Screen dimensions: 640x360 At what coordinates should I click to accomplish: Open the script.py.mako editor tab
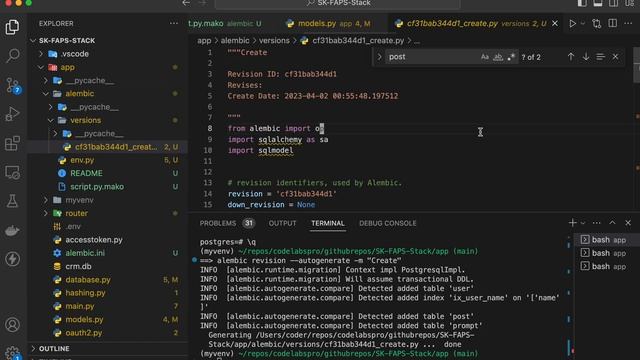click(225, 24)
